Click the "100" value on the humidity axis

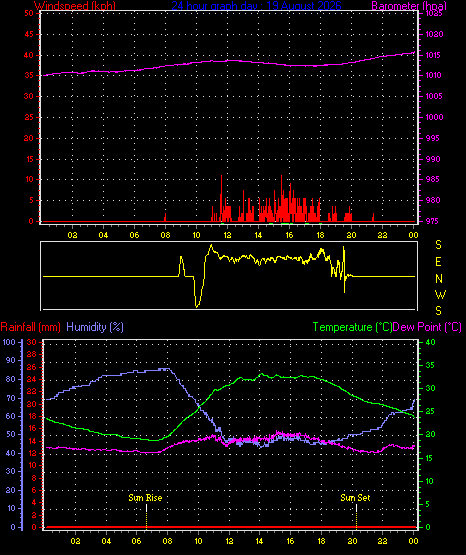tap(9, 342)
